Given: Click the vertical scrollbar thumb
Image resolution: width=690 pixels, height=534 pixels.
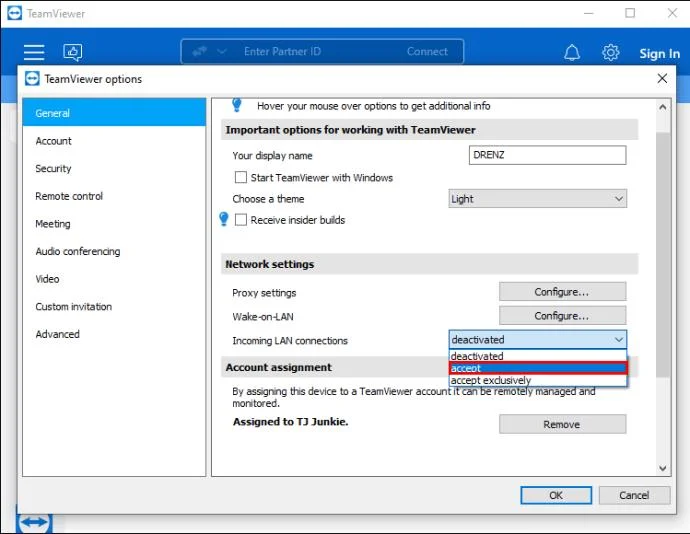Looking at the screenshot, I should click(663, 254).
